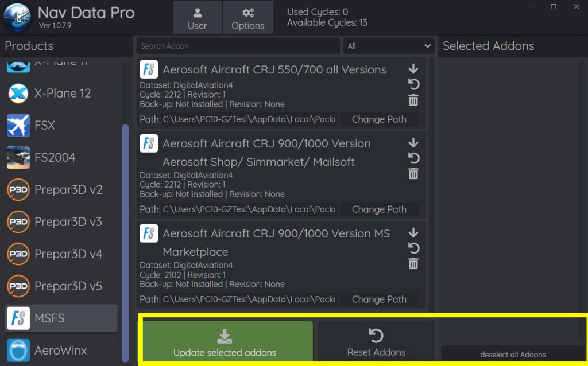The height and width of the screenshot is (366, 588).
Task: Delete the CRJ 900/1000 MS Marketplace addon
Action: coord(413,264)
